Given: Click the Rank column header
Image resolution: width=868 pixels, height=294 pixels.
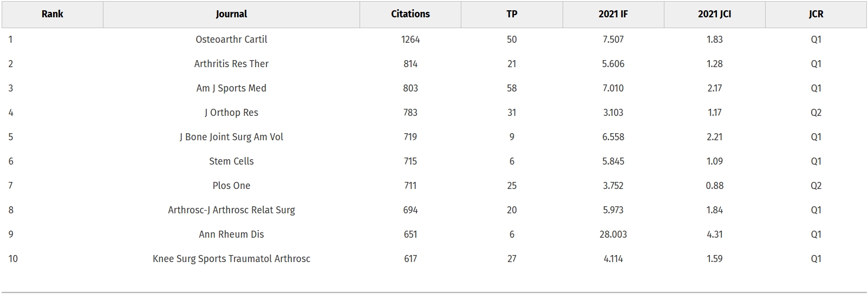Looking at the screenshot, I should point(53,14).
